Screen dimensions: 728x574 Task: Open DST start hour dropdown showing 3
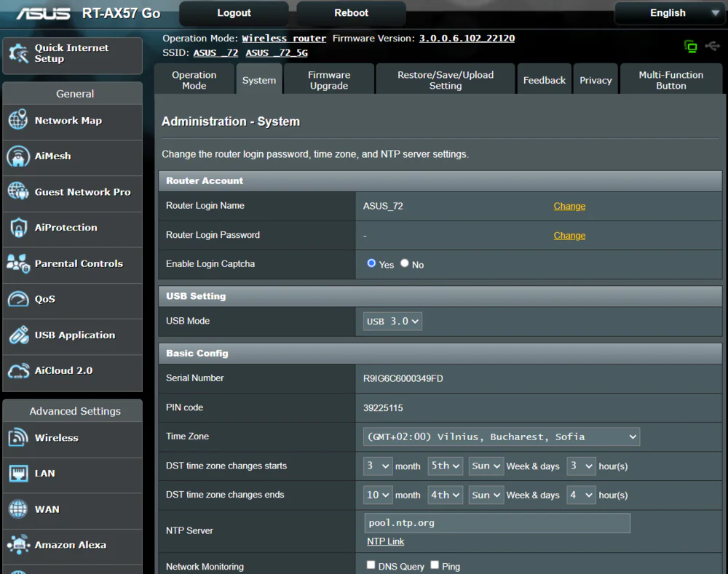coord(581,466)
